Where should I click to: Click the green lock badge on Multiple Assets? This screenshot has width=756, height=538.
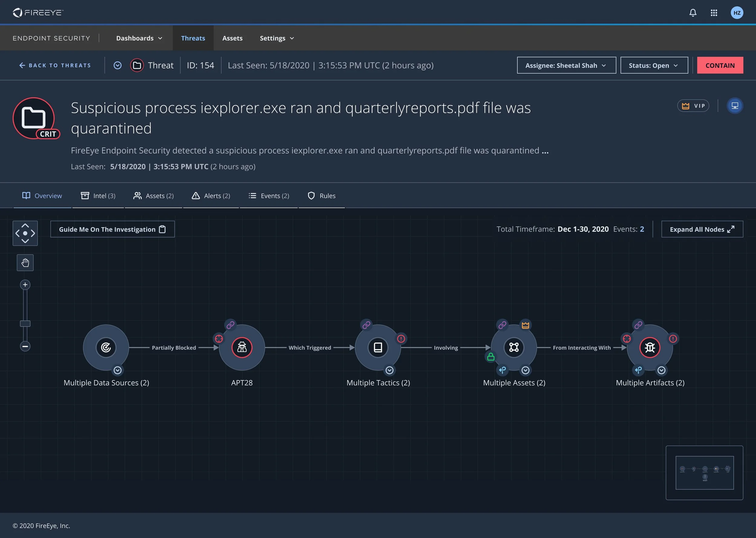click(490, 357)
